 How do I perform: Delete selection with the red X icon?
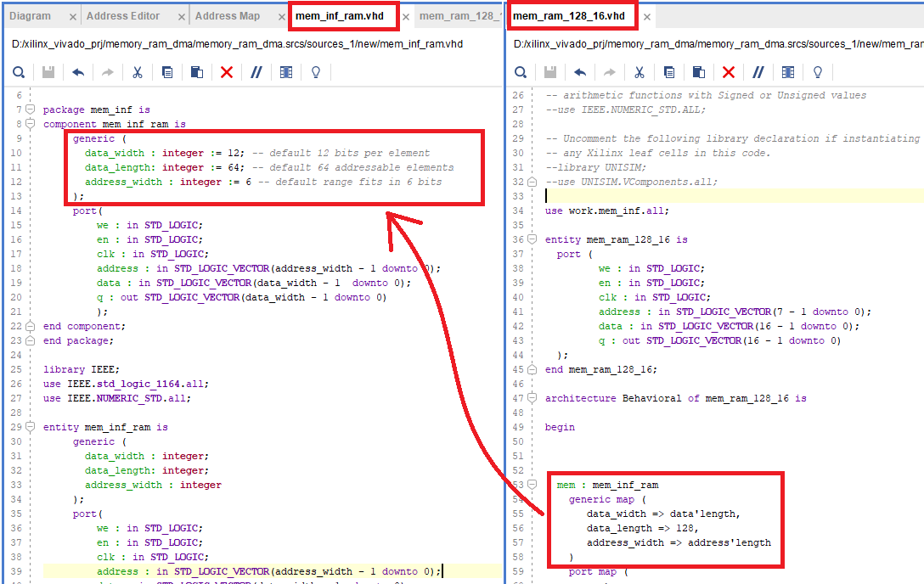(226, 72)
